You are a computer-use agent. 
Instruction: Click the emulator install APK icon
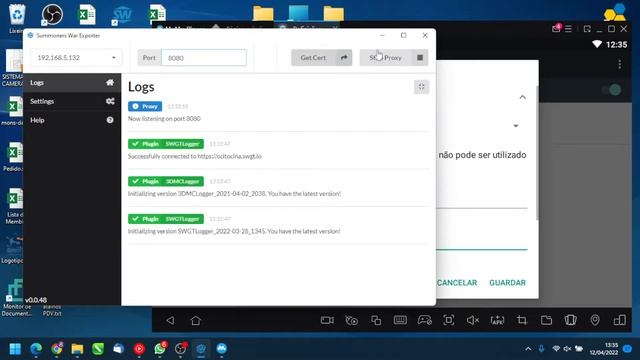(x=497, y=320)
